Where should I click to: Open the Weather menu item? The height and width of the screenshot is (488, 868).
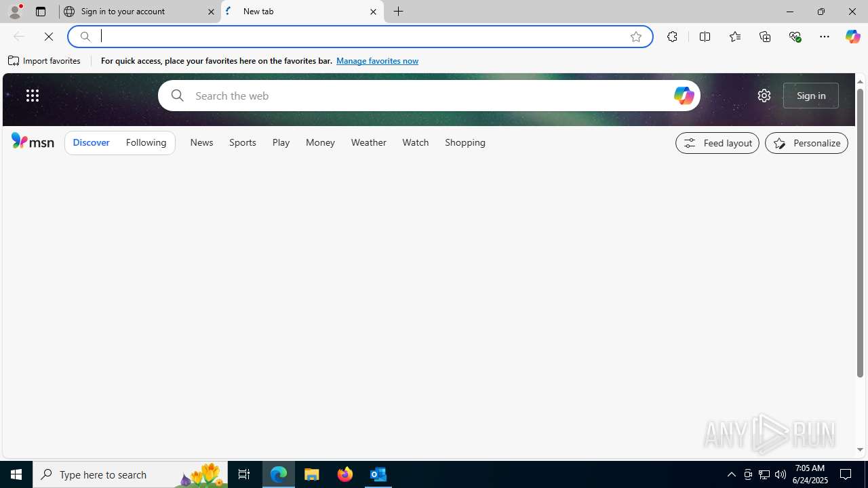pyautogui.click(x=368, y=142)
